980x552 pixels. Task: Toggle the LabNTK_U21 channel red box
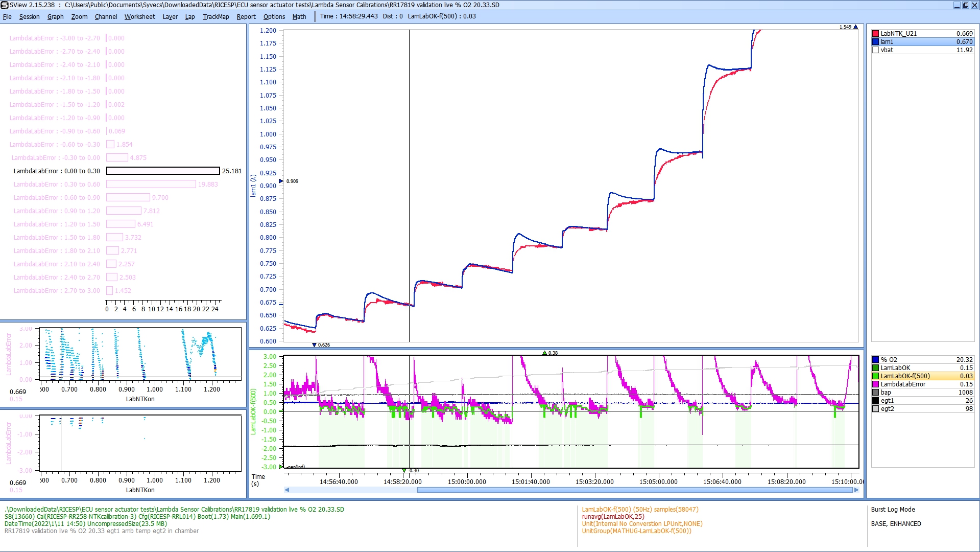click(x=875, y=34)
